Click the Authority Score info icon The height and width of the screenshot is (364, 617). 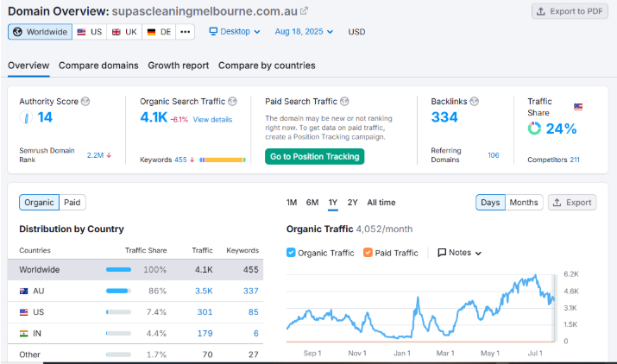[x=85, y=102]
